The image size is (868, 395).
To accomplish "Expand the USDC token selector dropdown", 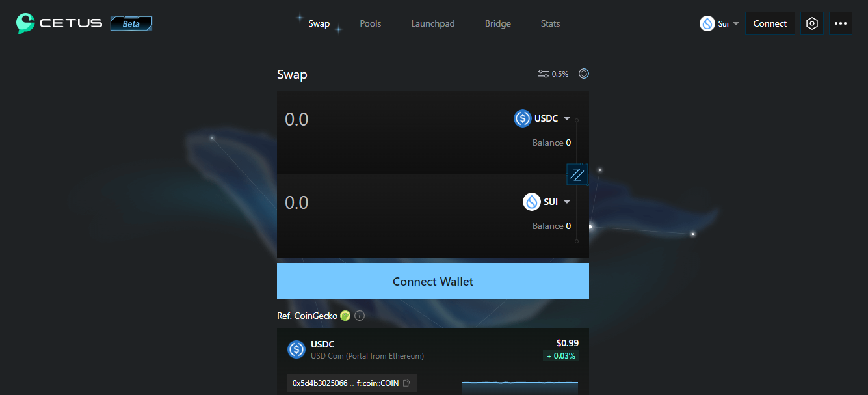I will pos(542,118).
